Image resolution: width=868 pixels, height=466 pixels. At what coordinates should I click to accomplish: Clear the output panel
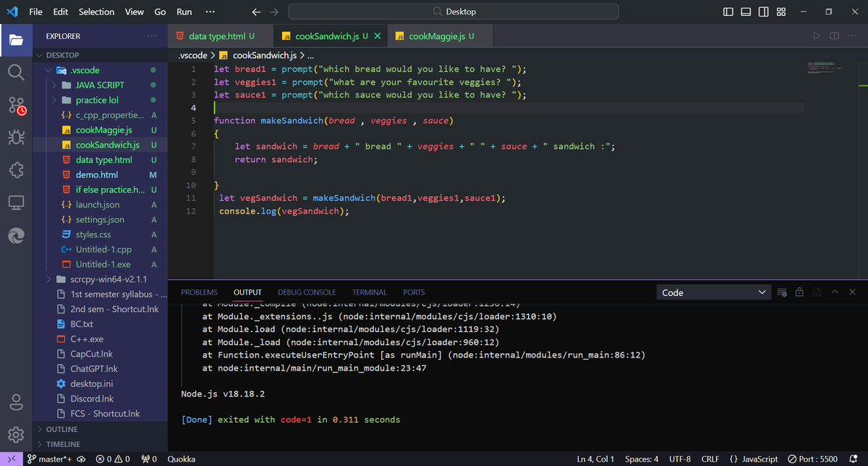pos(782,292)
